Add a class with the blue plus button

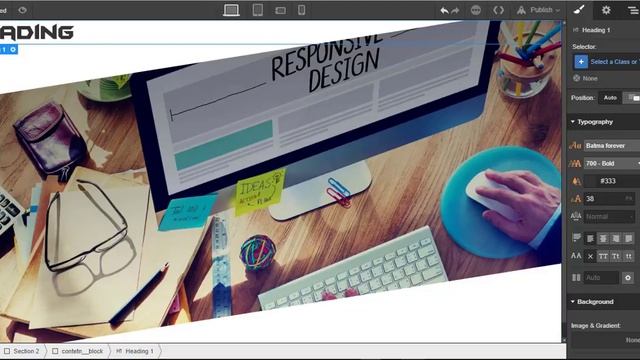tap(581, 62)
